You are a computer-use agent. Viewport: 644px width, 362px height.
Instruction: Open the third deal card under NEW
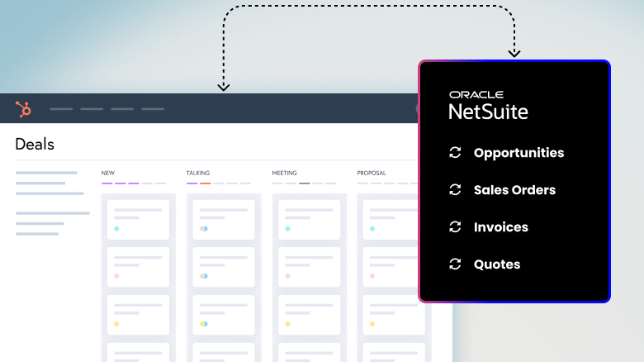(138, 315)
